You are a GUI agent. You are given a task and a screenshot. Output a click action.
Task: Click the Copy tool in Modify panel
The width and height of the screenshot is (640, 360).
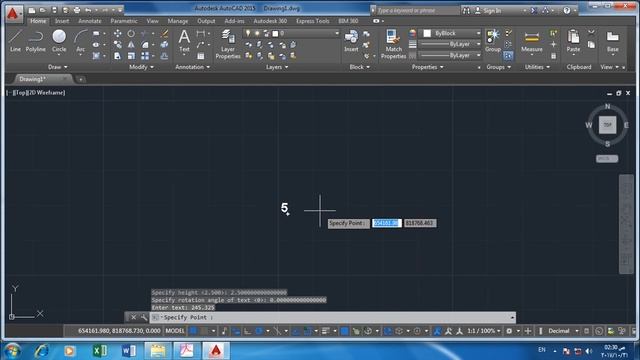coord(118,45)
